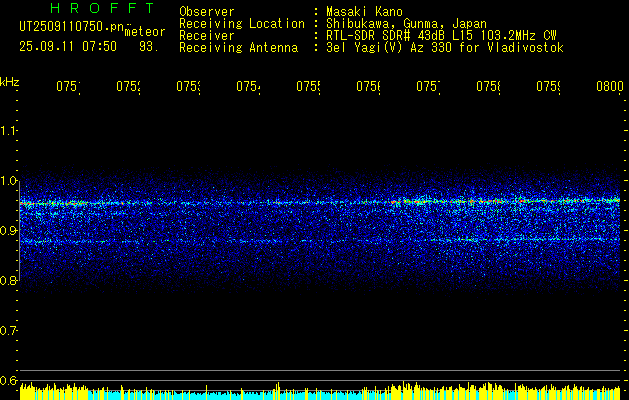The image size is (629, 400).
Task: Click the 0753 time axis marker
Action: pos(189,87)
